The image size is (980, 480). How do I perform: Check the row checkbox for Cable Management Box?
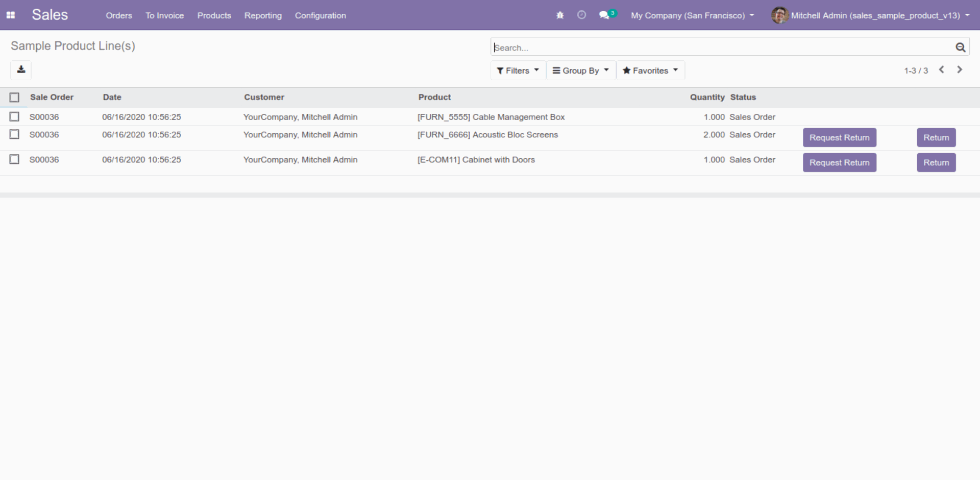pyautogui.click(x=14, y=116)
